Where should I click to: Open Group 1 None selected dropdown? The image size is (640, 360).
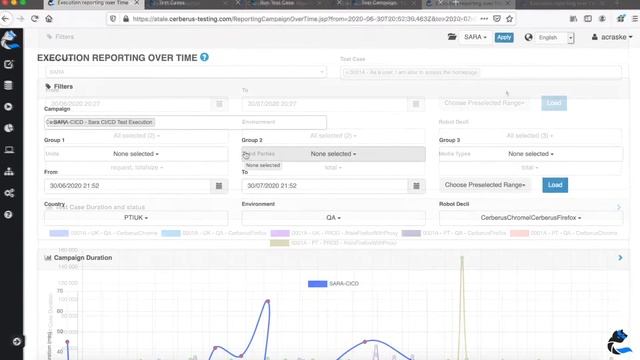136,154
